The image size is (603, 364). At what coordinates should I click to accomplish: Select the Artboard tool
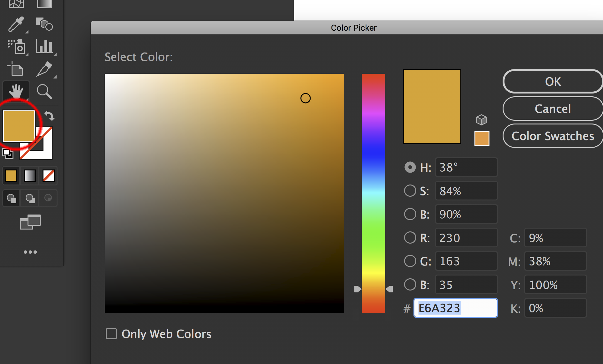pyautogui.click(x=16, y=69)
